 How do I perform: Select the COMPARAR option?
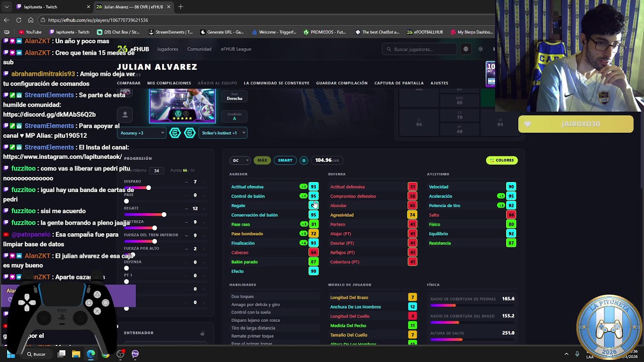pyautogui.click(x=129, y=83)
